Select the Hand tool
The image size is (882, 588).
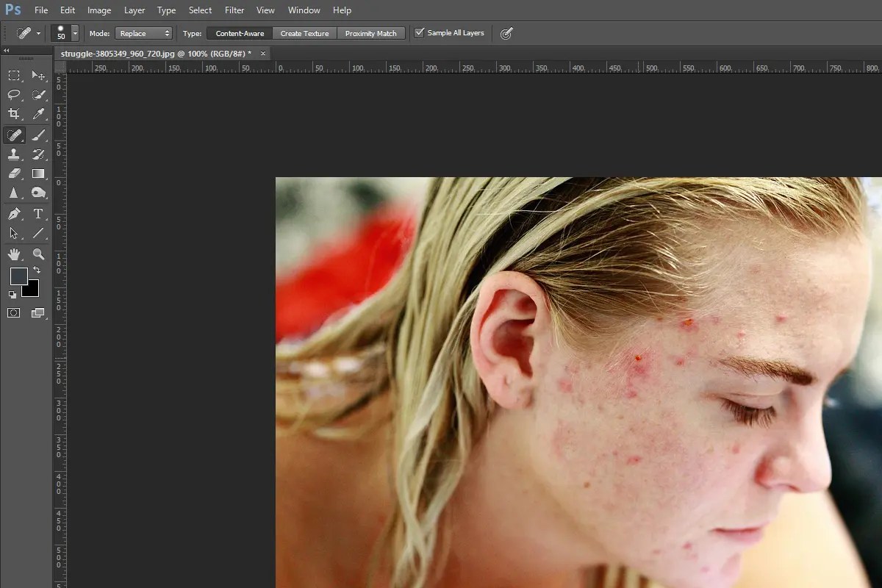(15, 254)
